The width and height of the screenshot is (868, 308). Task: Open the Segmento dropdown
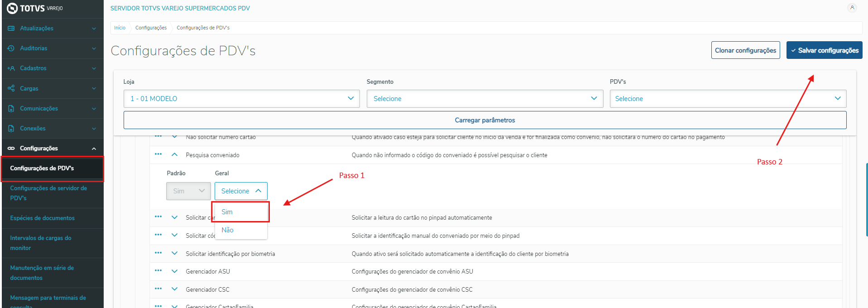coord(484,99)
